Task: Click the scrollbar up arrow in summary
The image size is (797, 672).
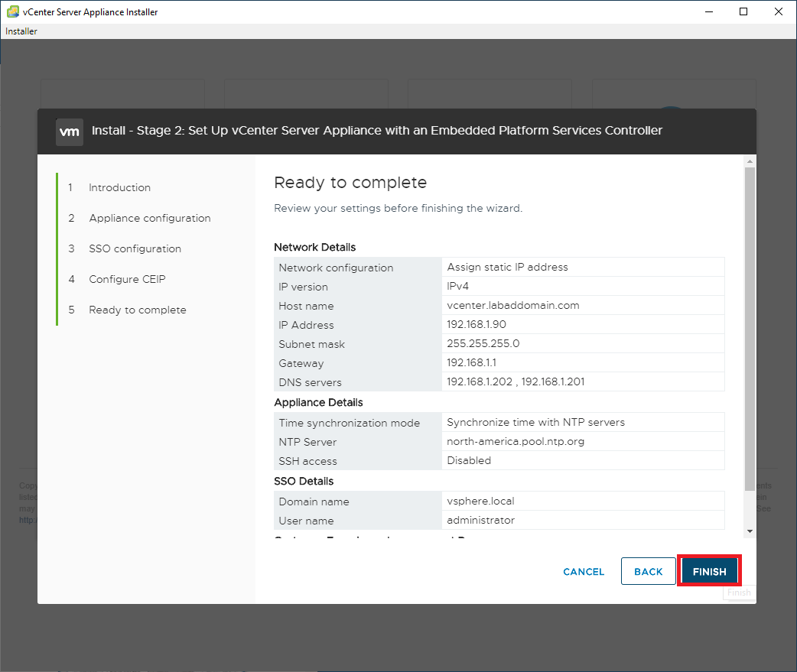Action: [750, 161]
